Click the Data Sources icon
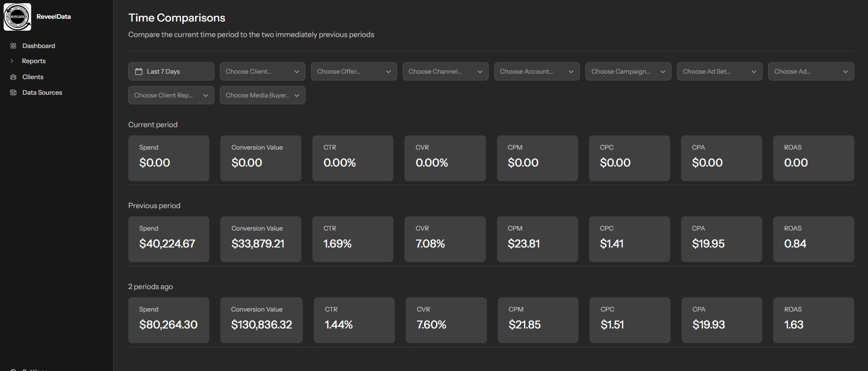 pyautogui.click(x=13, y=92)
